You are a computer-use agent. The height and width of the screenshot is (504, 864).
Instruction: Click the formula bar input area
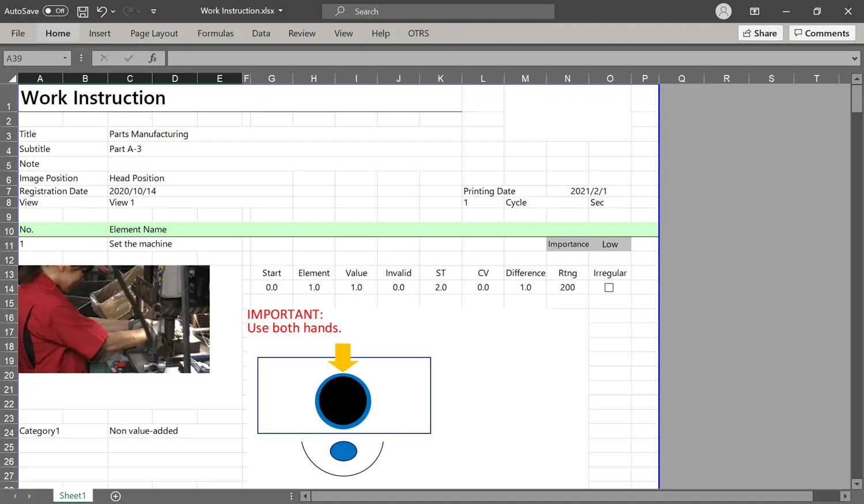(x=508, y=58)
